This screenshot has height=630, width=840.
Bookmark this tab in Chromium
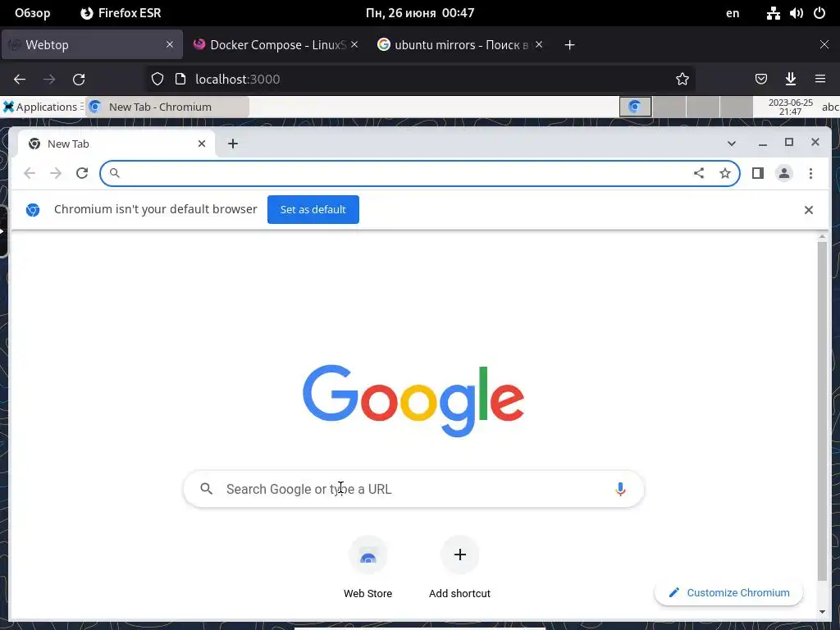pyautogui.click(x=725, y=173)
